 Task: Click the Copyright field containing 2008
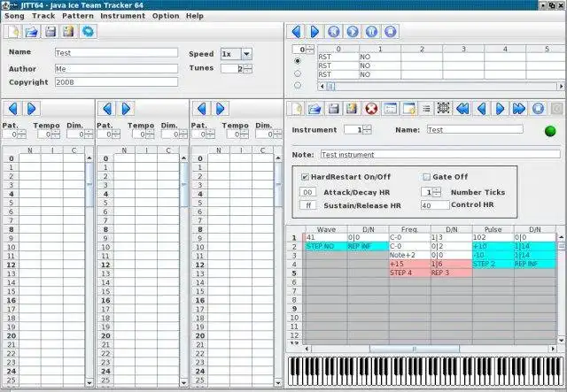(x=116, y=82)
